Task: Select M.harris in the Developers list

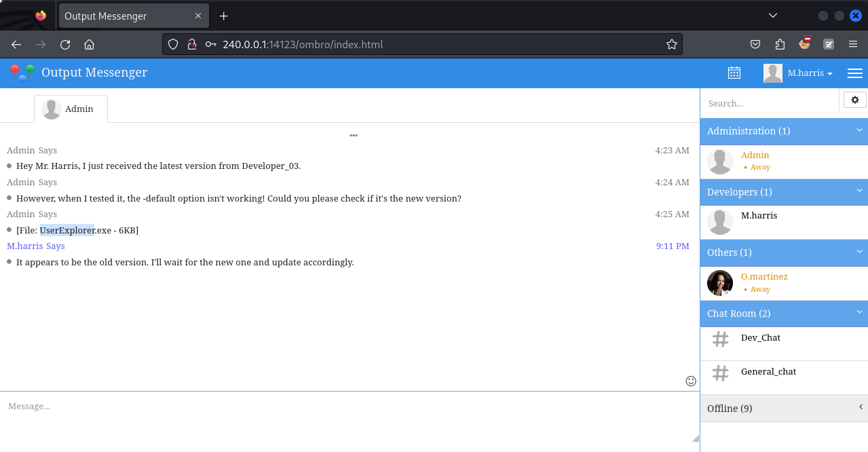Action: point(784,222)
